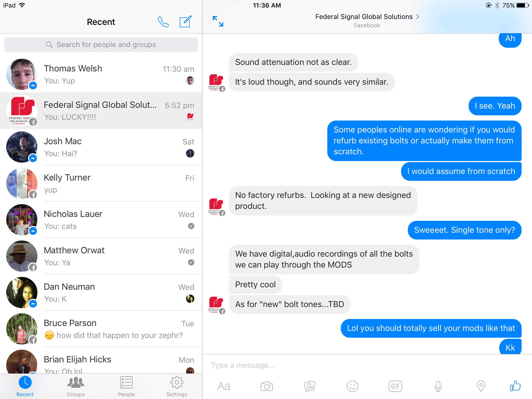Viewport: 532px width, 399px height.
Task: Tap Kelly Turner profile picture
Action: pos(22,183)
